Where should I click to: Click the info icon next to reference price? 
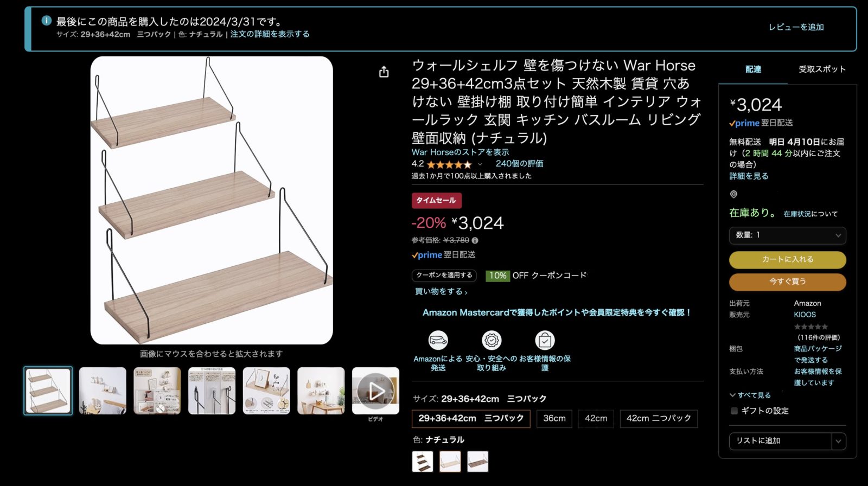click(475, 240)
